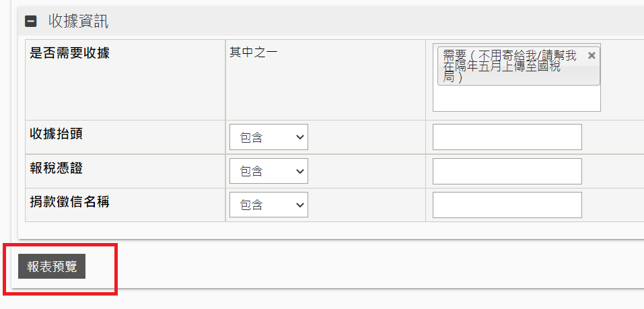Screen dimensions: 644x309
Task: Click the 其中之一 condition text
Action: [x=254, y=53]
